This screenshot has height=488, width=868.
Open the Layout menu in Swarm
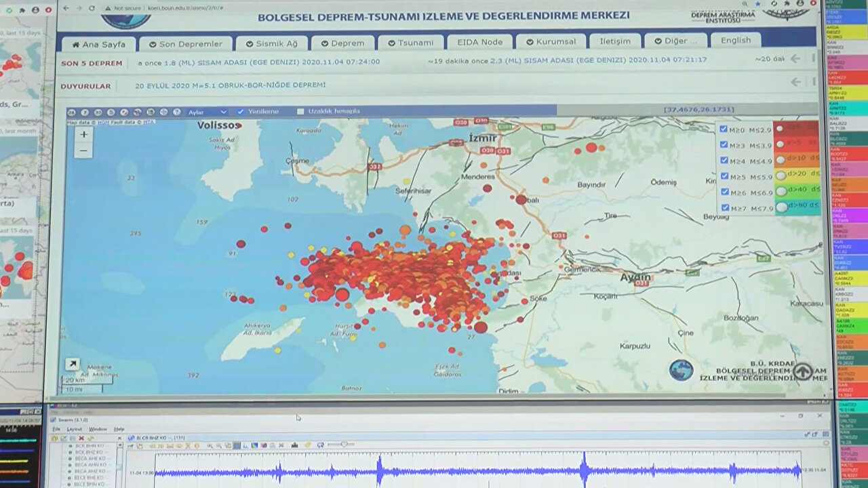[x=75, y=429]
